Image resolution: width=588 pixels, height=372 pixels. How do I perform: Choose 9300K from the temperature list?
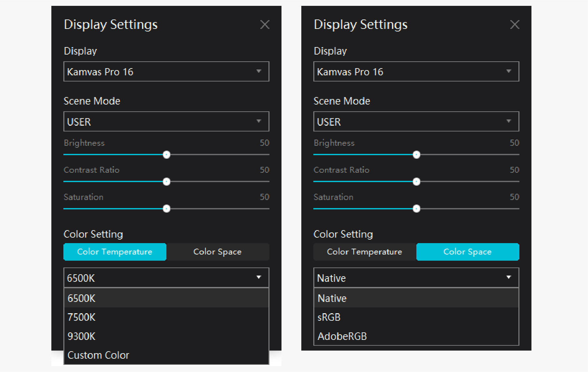166,336
